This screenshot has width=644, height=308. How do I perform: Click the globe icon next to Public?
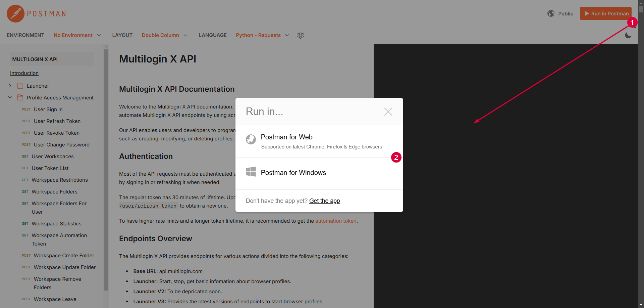[551, 13]
